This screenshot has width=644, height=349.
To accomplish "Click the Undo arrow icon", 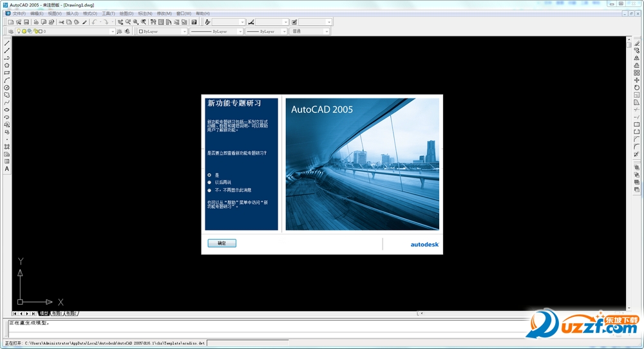I will (95, 22).
